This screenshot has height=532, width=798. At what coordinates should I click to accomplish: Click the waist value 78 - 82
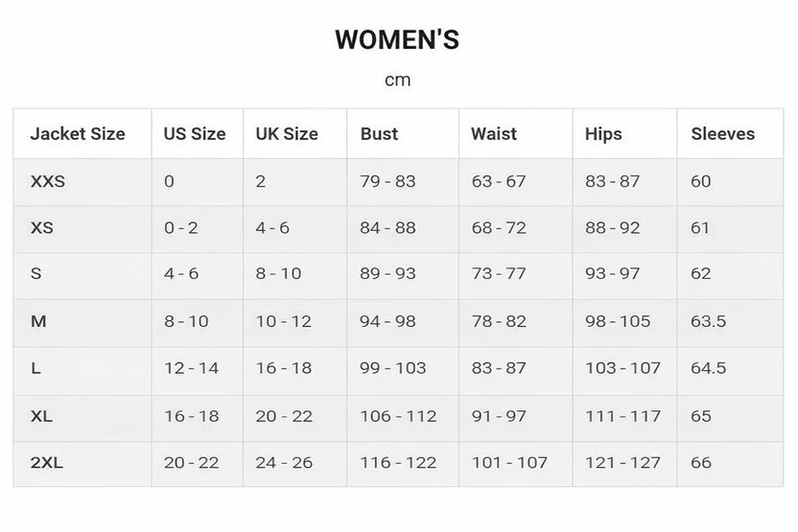tap(499, 322)
